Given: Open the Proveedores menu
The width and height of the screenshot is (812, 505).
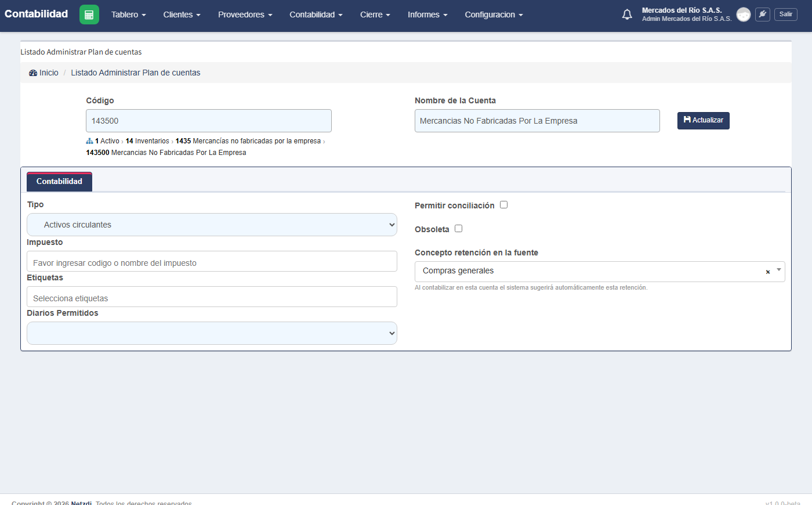Looking at the screenshot, I should click(245, 15).
